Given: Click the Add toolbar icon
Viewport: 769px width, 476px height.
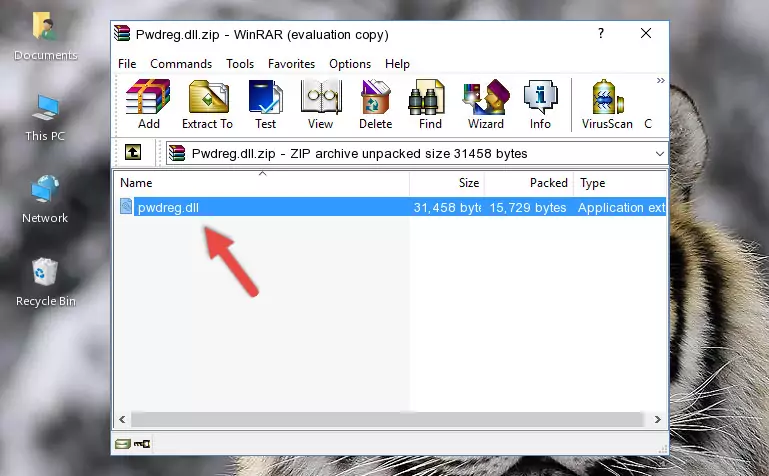Looking at the screenshot, I should [148, 104].
